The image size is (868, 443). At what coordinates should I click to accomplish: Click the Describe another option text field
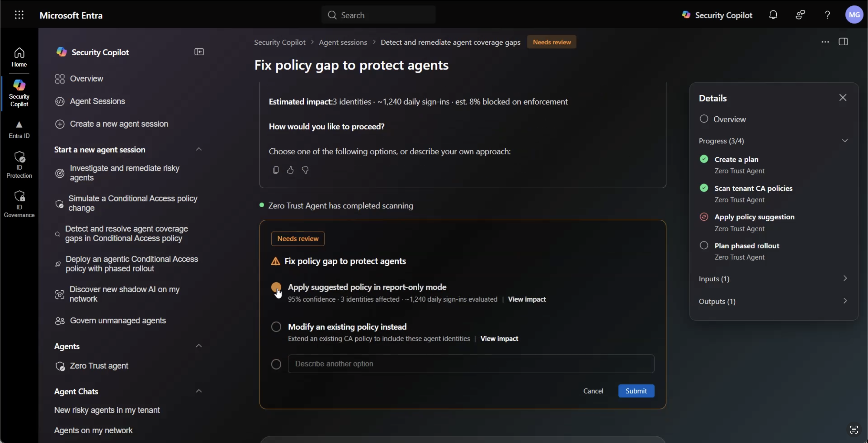[471, 364]
